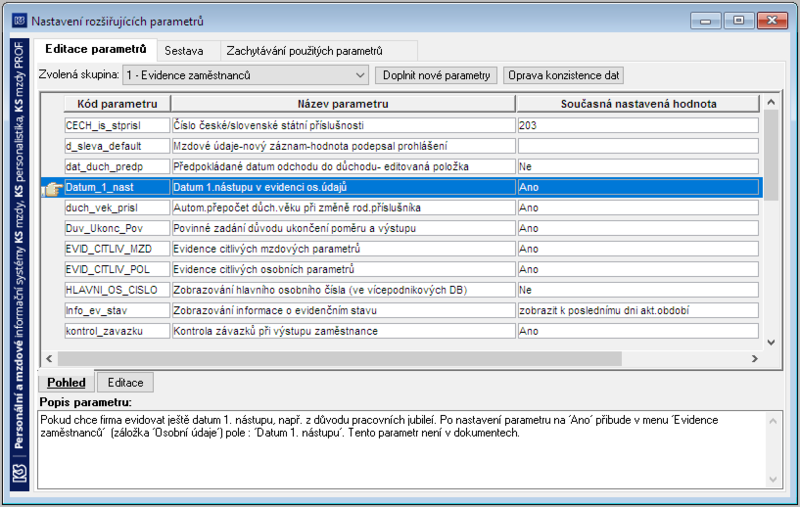Click the KS application icon in title bar

(x=19, y=20)
